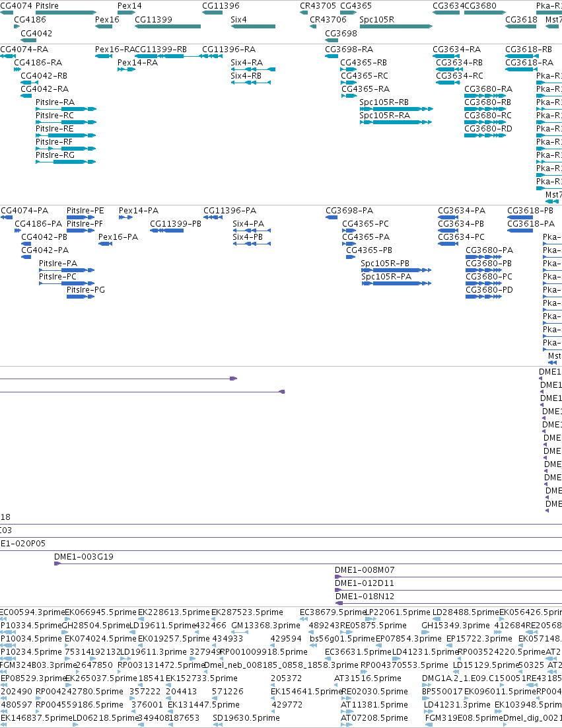562x728 pixels.
Task: Select transcript label CG3680-RD
Action: pos(488,129)
